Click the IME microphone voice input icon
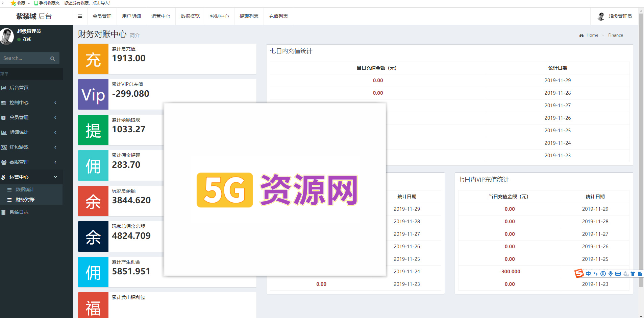This screenshot has height=318, width=644. point(611,274)
